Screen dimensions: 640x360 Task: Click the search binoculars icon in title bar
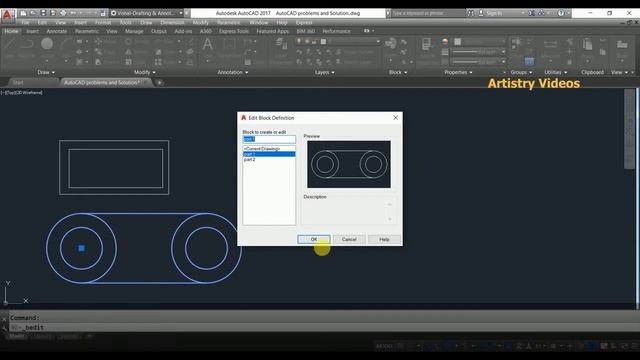[471, 13]
